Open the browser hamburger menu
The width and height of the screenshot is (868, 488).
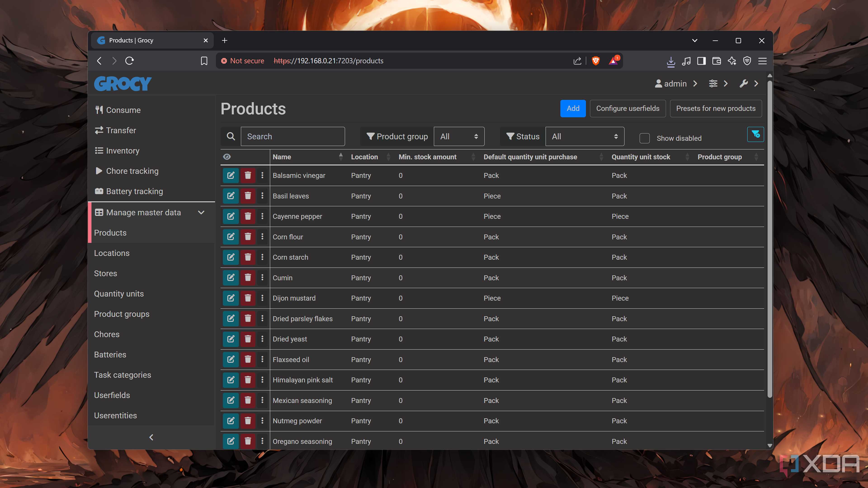point(762,61)
